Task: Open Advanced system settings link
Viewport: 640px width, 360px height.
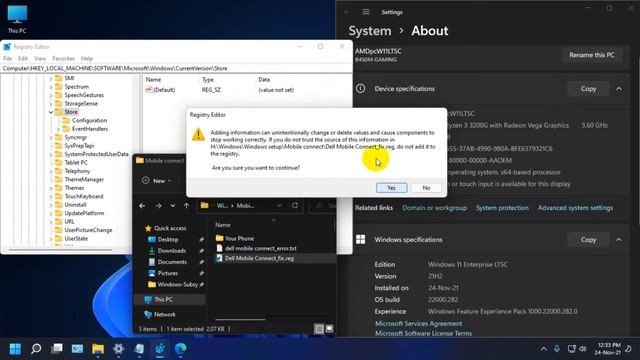Action: (x=575, y=208)
